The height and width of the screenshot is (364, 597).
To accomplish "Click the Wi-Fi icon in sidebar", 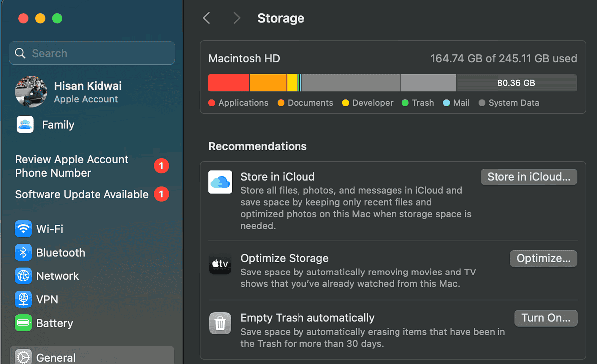I will point(23,229).
